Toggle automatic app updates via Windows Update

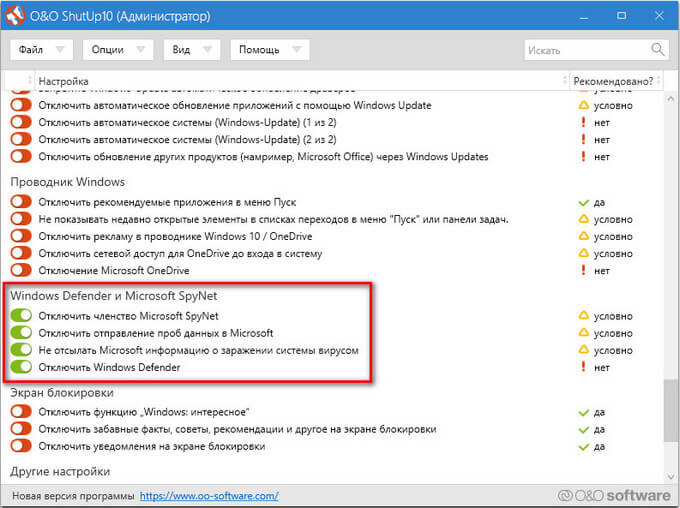point(21,105)
